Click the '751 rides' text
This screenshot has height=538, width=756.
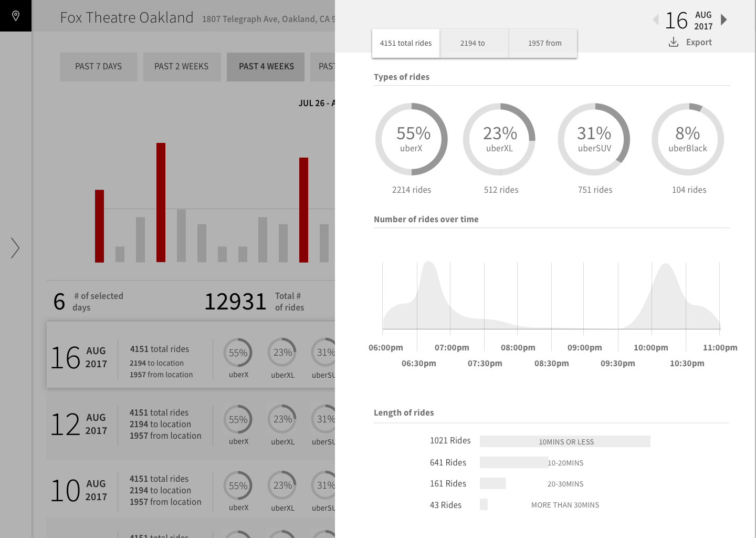click(x=595, y=190)
